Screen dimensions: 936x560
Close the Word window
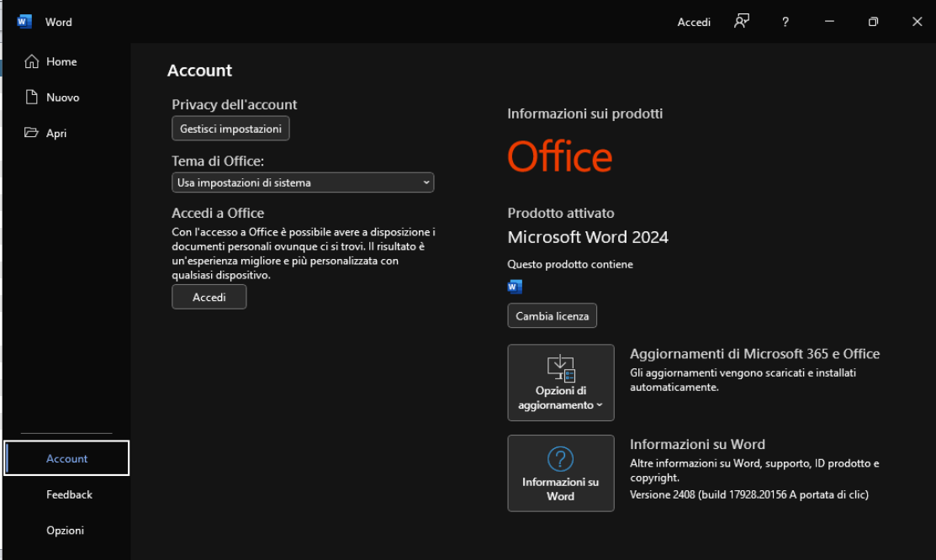(917, 22)
